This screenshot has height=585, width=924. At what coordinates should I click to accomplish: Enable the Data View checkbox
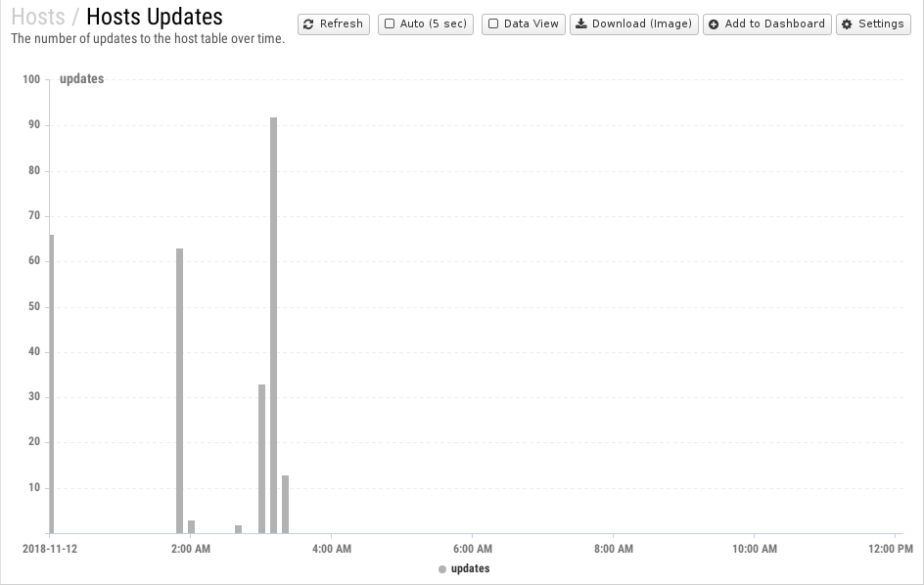click(493, 24)
